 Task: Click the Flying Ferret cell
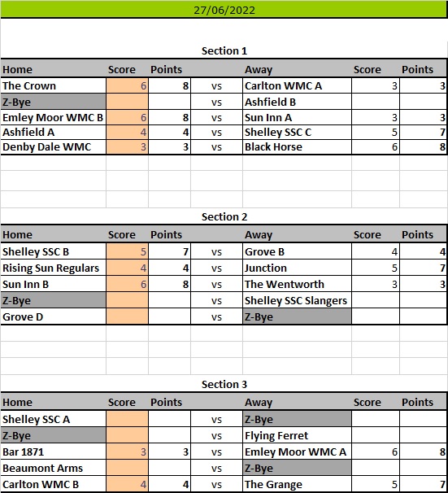297,435
